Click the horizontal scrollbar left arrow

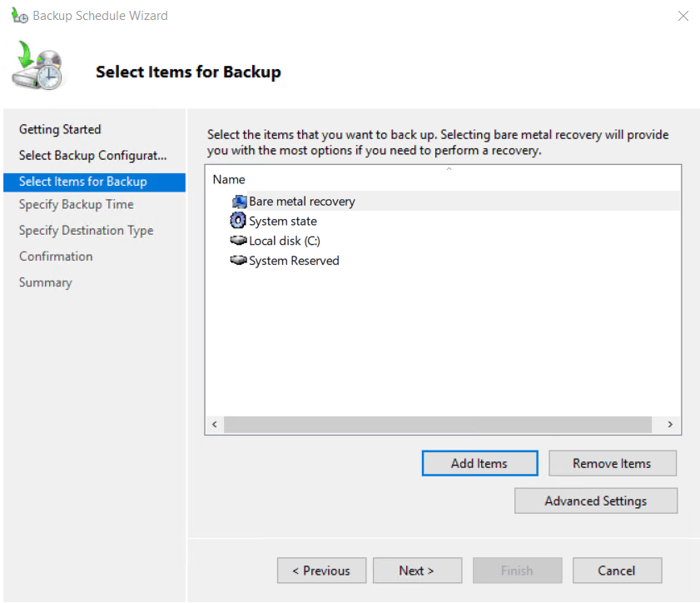point(215,425)
